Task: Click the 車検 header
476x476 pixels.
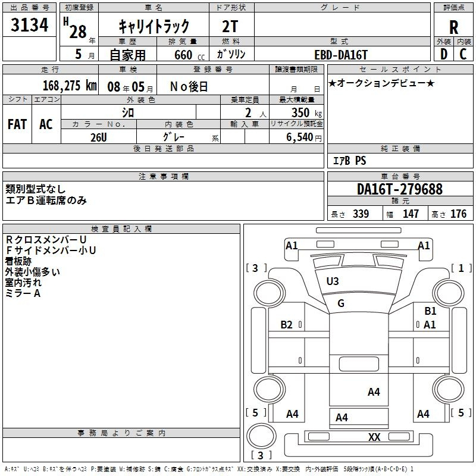Action: tap(127, 69)
